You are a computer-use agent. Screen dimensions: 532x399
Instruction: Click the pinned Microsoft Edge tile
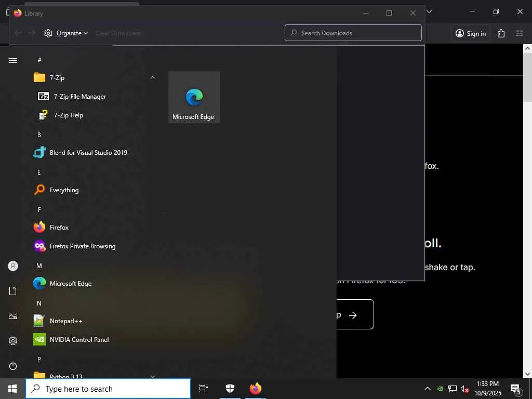194,97
